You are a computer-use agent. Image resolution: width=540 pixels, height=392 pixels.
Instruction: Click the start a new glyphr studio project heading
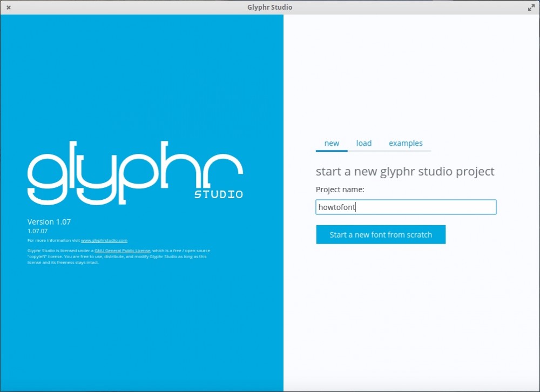pos(404,171)
